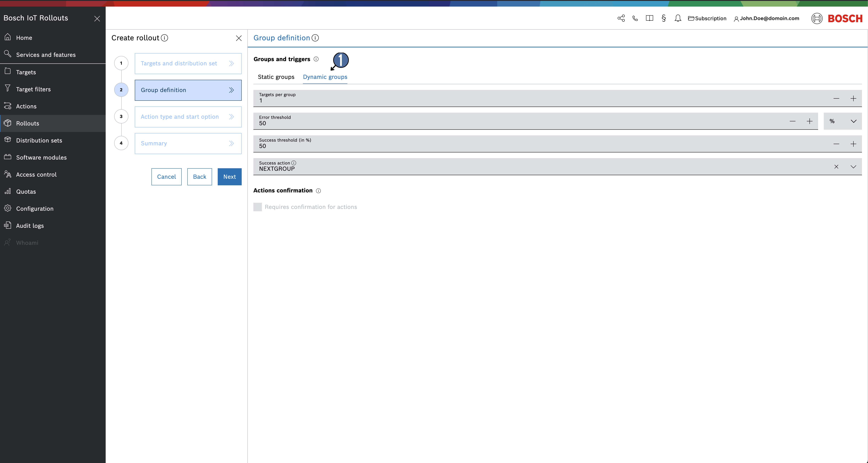
Task: Open the documentation book icon
Action: click(649, 18)
